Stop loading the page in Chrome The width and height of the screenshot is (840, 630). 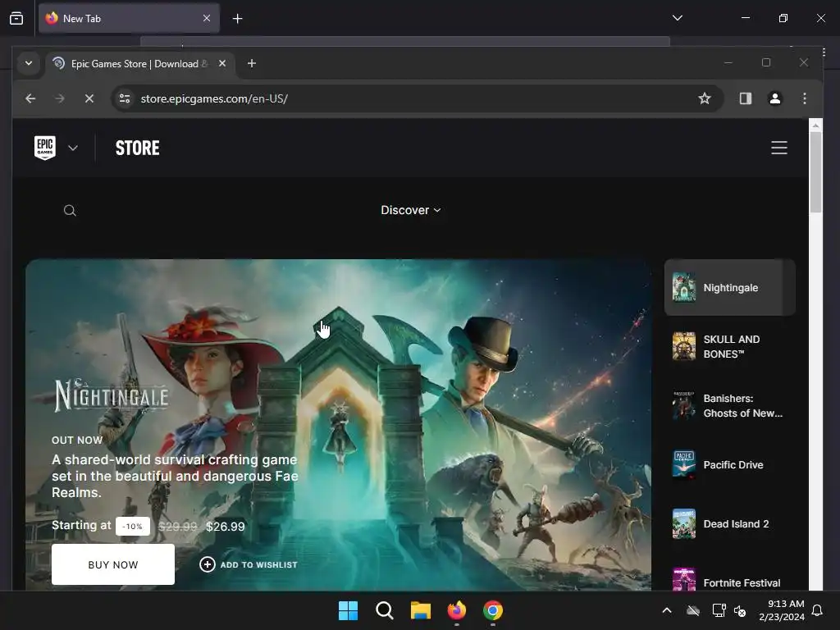tap(89, 98)
